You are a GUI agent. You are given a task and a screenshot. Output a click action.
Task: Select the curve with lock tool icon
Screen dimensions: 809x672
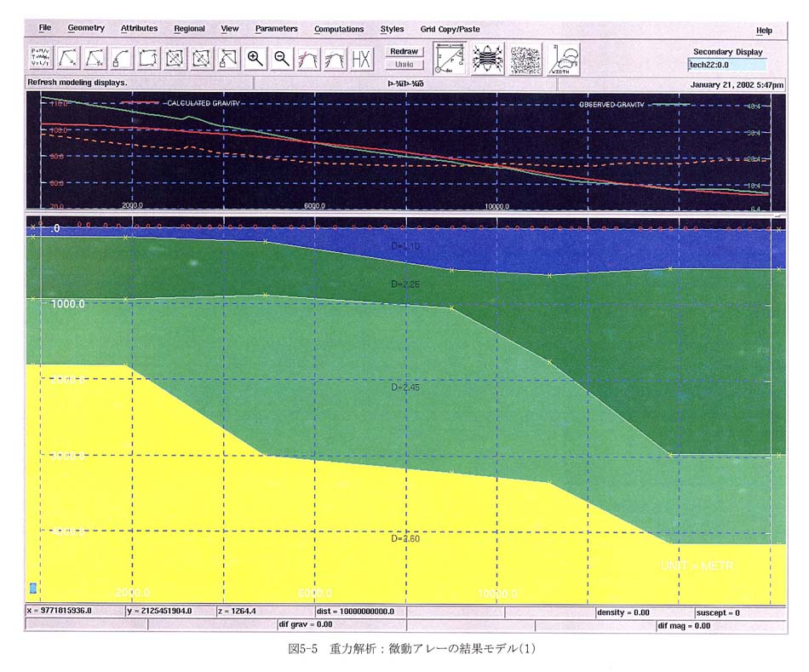[x=122, y=58]
